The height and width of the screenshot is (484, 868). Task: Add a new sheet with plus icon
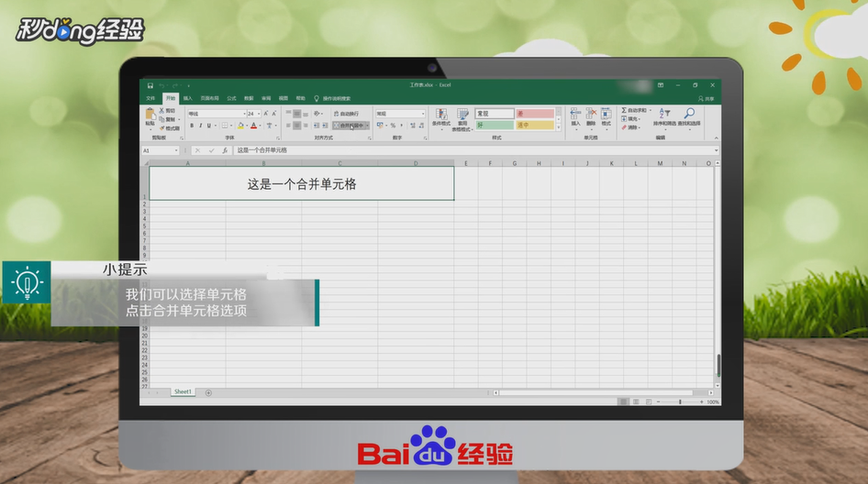208,392
